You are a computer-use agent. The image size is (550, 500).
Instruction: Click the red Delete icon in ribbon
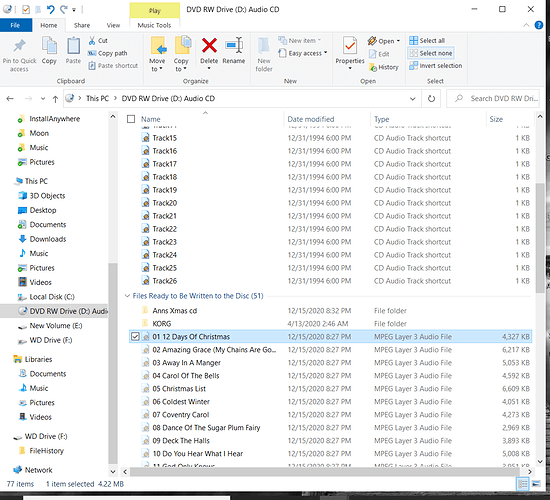click(209, 46)
